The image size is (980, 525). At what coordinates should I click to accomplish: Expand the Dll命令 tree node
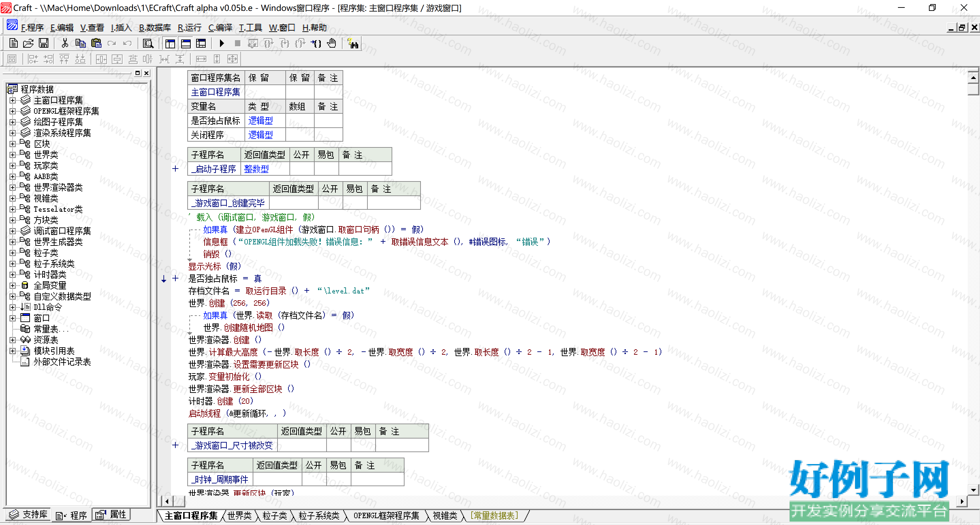(x=13, y=307)
